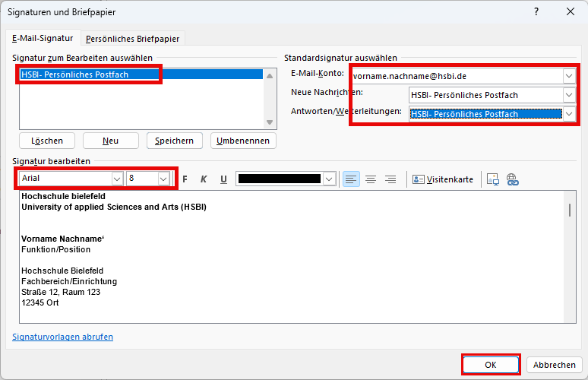Expand the E-Mail-Konto dropdown
The width and height of the screenshot is (588, 380).
pyautogui.click(x=569, y=76)
